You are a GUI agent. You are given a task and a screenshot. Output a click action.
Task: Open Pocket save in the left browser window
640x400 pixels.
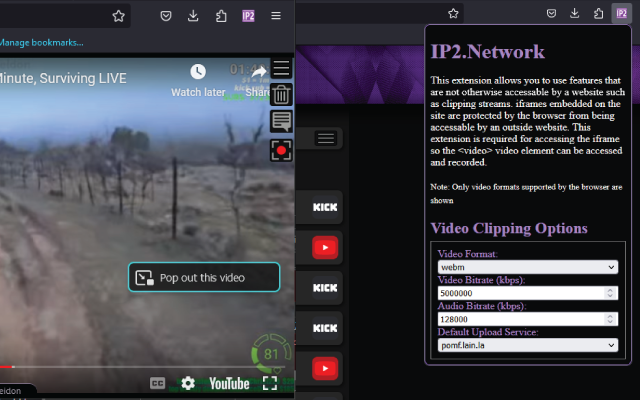(x=166, y=16)
